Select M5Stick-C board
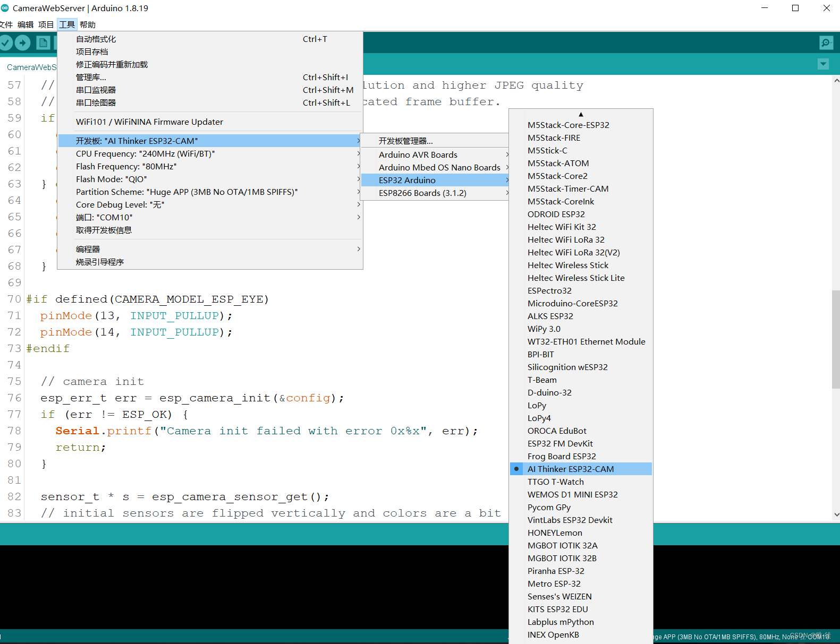Viewport: 840px width, 644px height. [580, 150]
